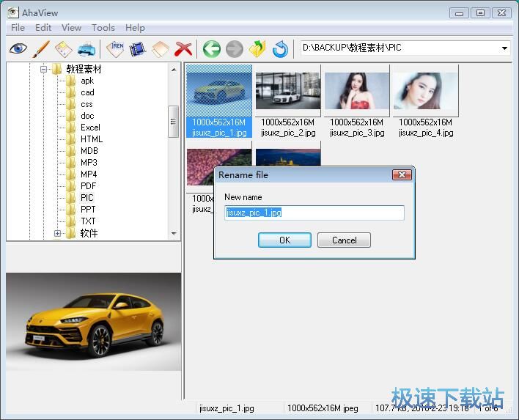Screen dimensions: 519x420
Task: Open the Tools menu
Action: tap(103, 27)
